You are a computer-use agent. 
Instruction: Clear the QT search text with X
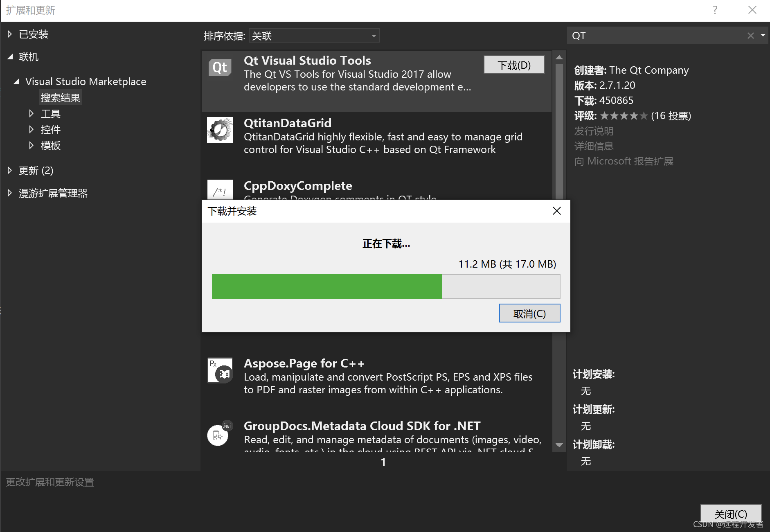coord(751,36)
